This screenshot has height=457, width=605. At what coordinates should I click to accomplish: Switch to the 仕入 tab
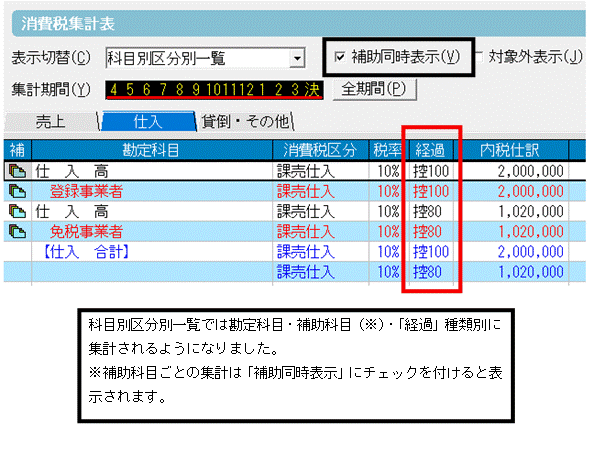pyautogui.click(x=148, y=122)
